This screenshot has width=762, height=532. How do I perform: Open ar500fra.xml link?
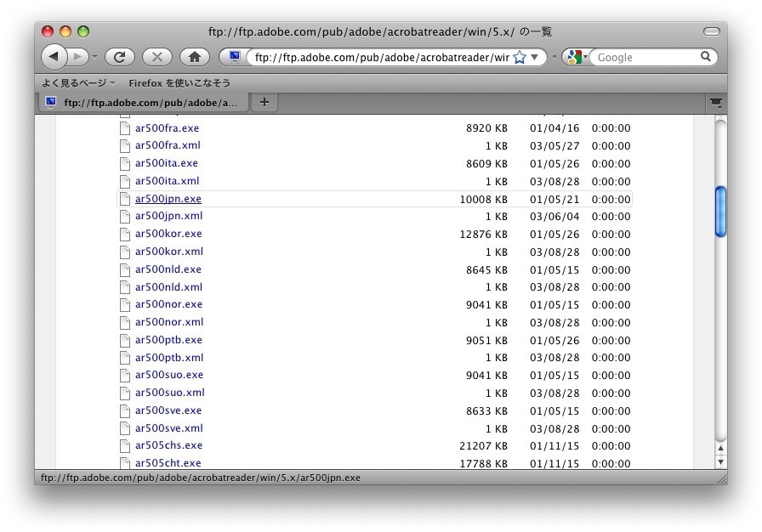168,145
